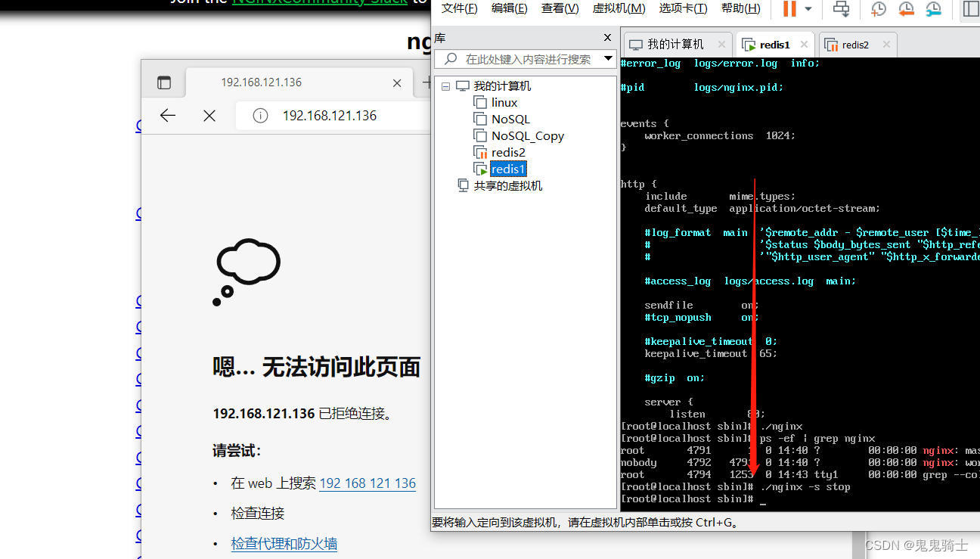Open a new browser tab with plus
980x559 pixels.
(426, 82)
